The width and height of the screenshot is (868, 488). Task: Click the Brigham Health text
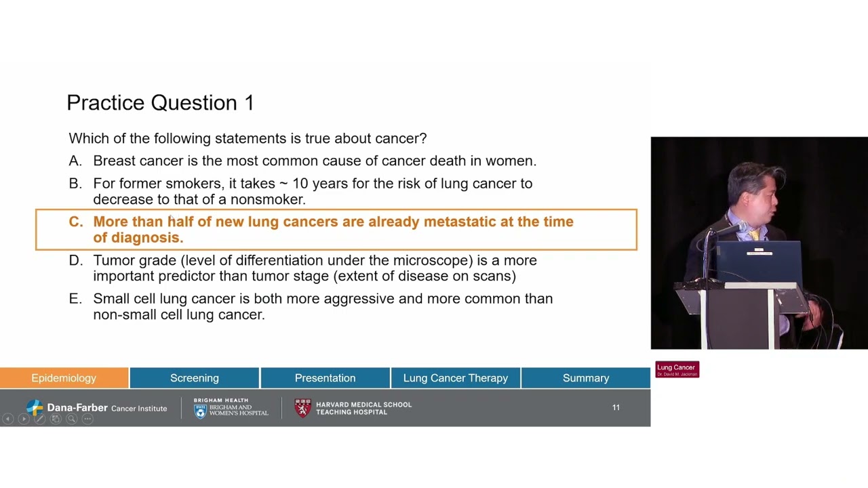(x=220, y=401)
